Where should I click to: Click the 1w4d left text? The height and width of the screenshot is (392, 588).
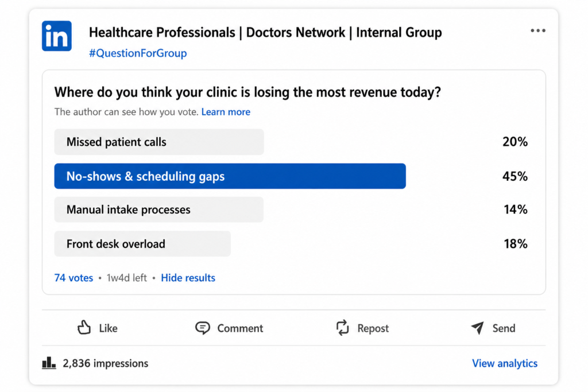pos(127,278)
